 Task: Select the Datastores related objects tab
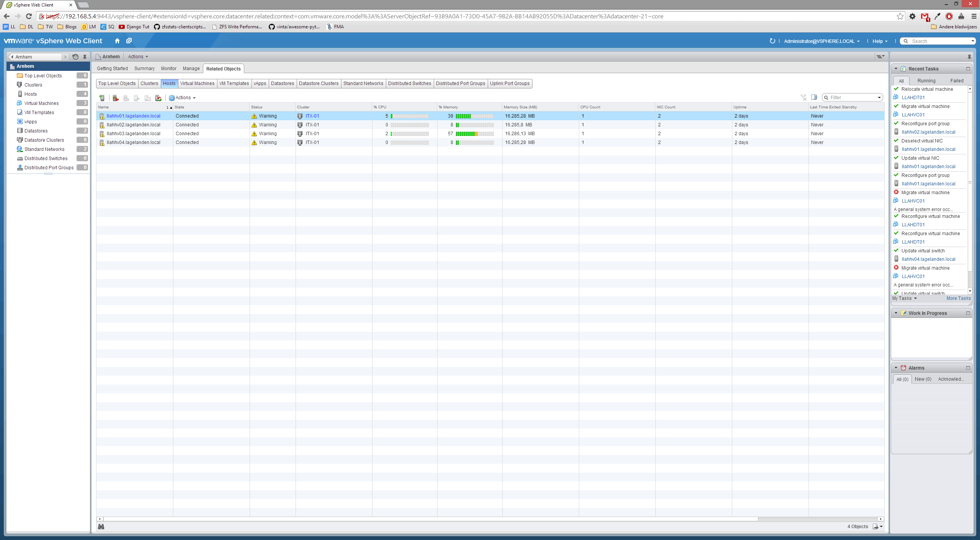(x=283, y=83)
